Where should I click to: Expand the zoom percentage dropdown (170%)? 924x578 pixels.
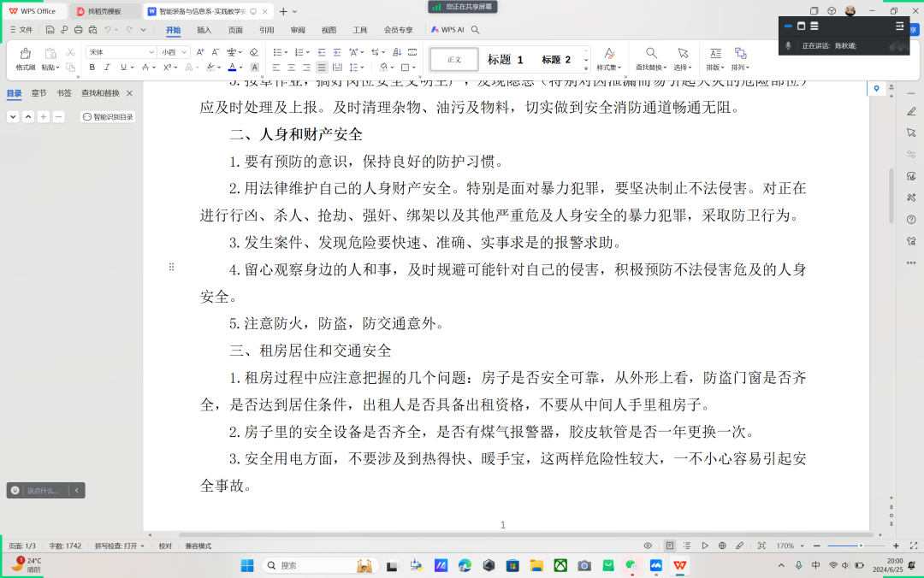tap(788, 546)
